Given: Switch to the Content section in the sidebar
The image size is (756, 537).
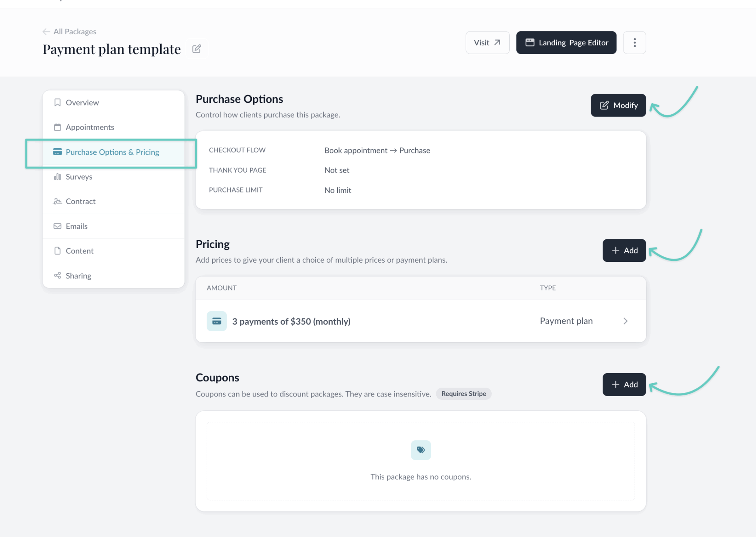Looking at the screenshot, I should [x=79, y=250].
